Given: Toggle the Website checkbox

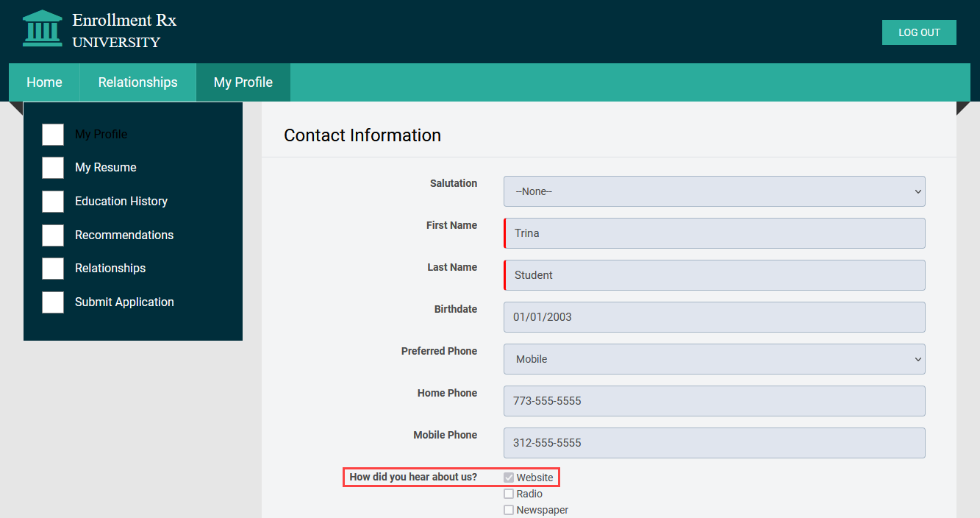Looking at the screenshot, I should (x=509, y=478).
